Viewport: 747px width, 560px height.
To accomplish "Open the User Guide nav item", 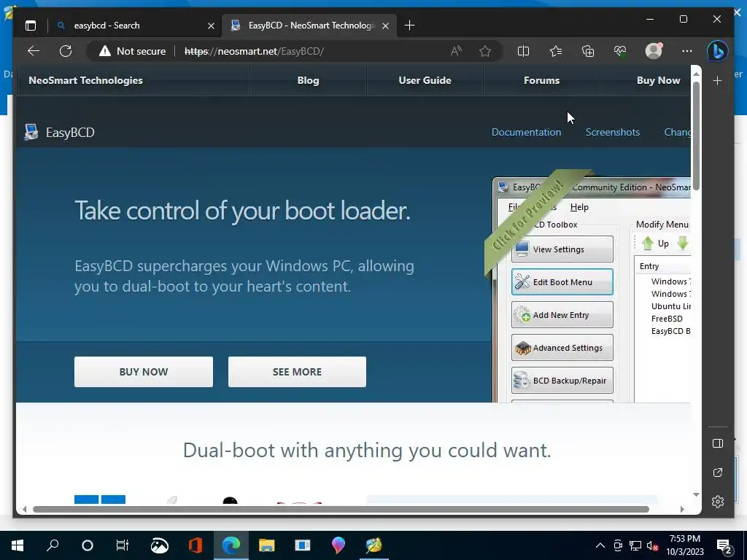I will pyautogui.click(x=425, y=80).
